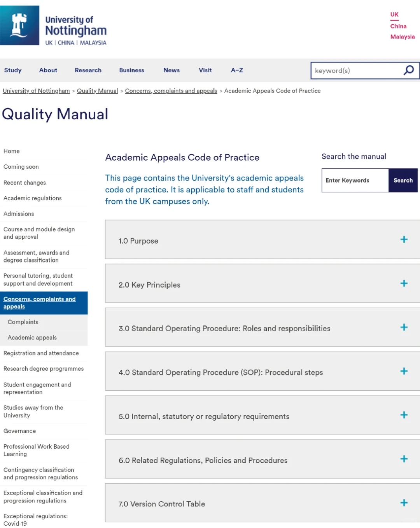Focus the Enter Keywords manual search field
This screenshot has width=420, height=528.
[x=355, y=180]
